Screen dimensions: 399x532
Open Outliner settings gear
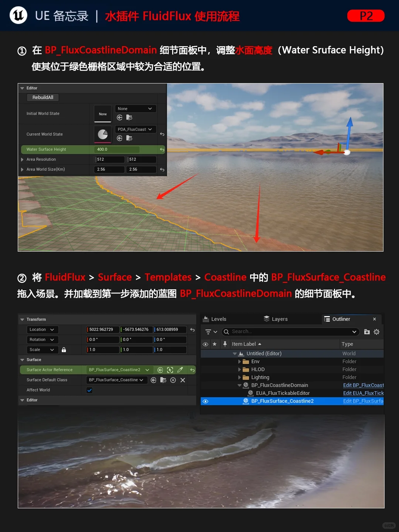[x=376, y=332]
